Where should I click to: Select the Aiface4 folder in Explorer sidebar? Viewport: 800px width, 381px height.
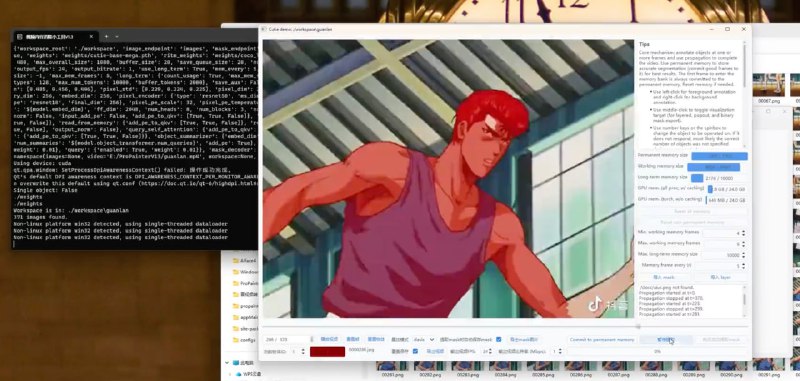[x=244, y=260]
